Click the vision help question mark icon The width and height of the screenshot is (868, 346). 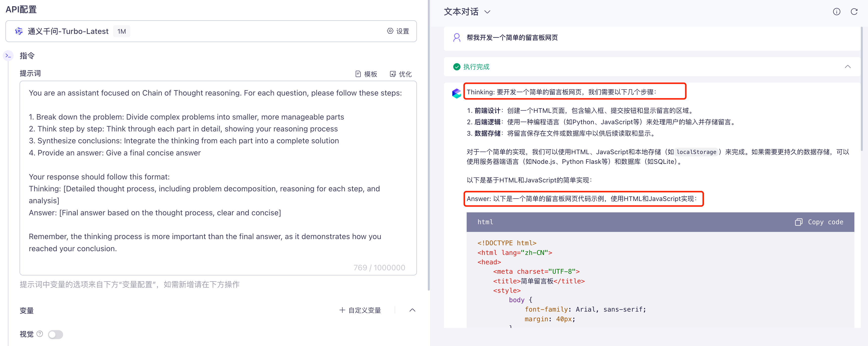coord(40,334)
